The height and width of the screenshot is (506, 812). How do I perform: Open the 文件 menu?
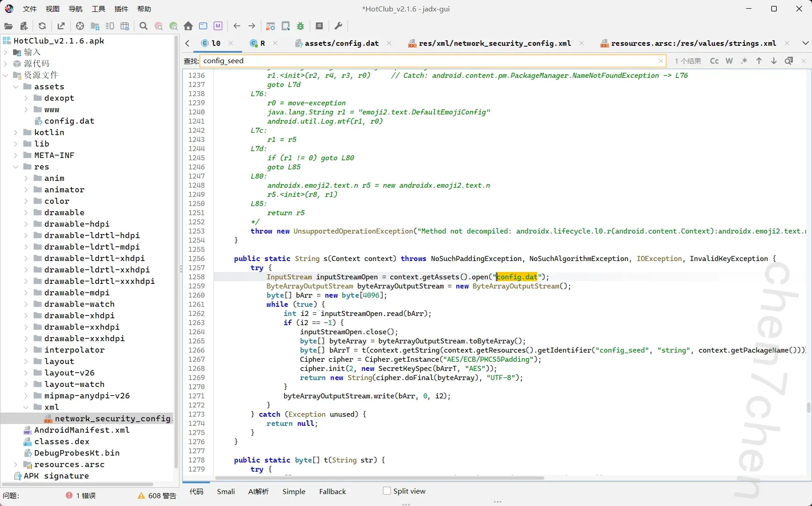(30, 9)
